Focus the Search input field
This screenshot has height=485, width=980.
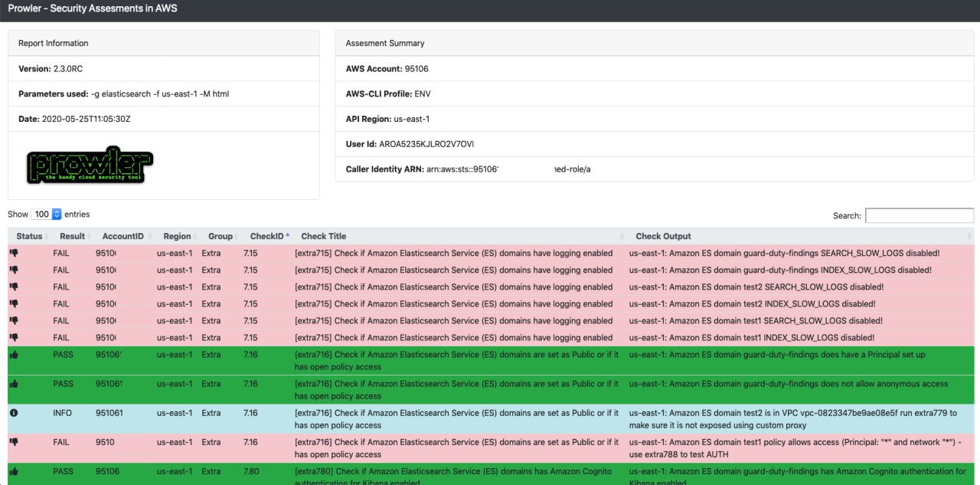(x=920, y=215)
